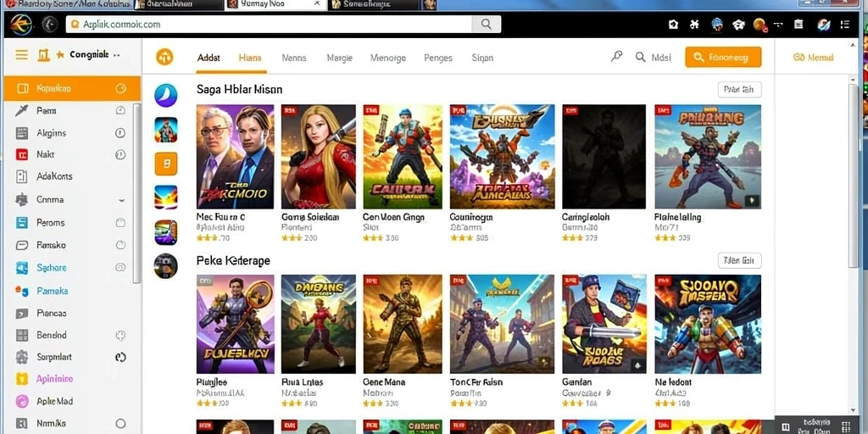Click the orange Fenomeag search button
This screenshot has height=434, width=868.
point(723,57)
